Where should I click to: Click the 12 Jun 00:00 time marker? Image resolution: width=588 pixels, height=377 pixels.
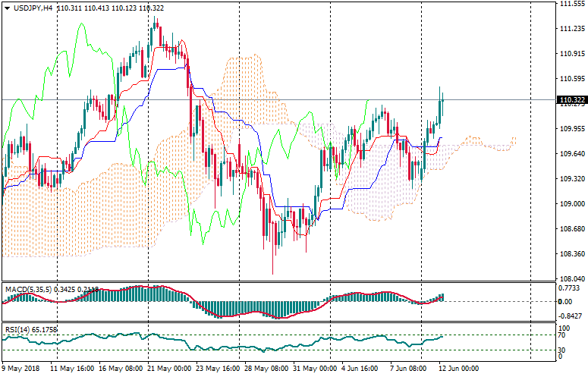click(x=458, y=368)
